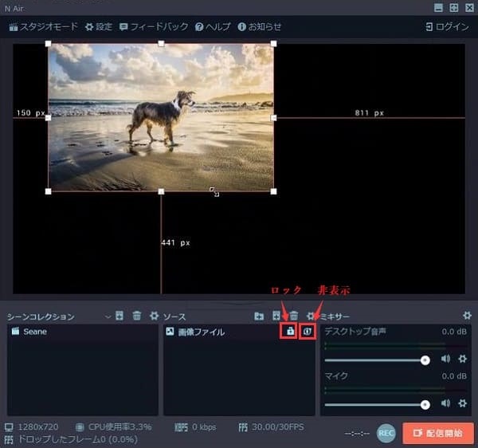Toggle lock on 画像ファイル source
478x448 pixels.
[290, 331]
